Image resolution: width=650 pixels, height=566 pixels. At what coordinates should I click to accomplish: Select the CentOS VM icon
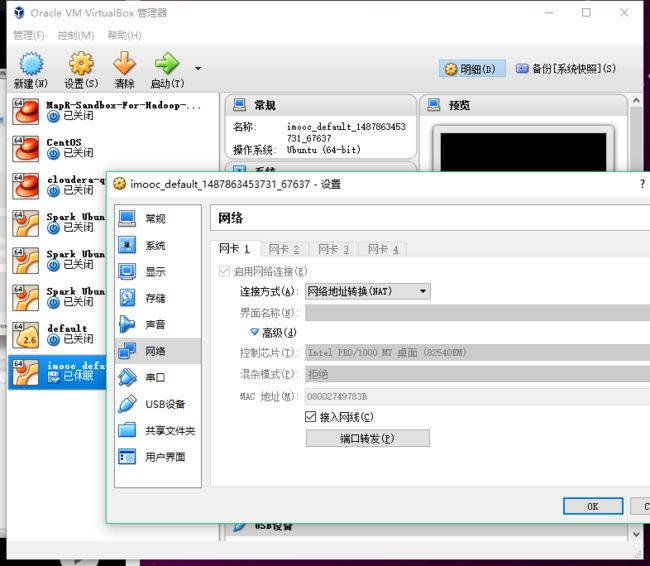25,148
